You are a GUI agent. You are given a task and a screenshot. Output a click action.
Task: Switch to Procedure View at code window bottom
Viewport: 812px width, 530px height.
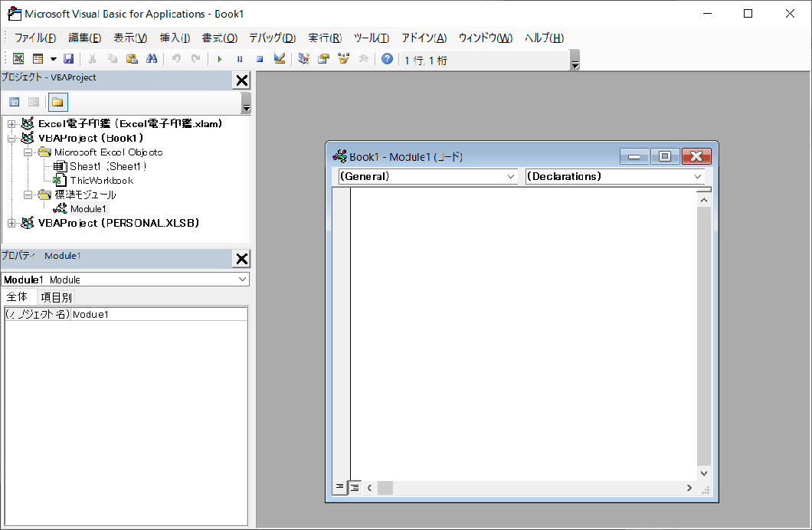coord(340,487)
